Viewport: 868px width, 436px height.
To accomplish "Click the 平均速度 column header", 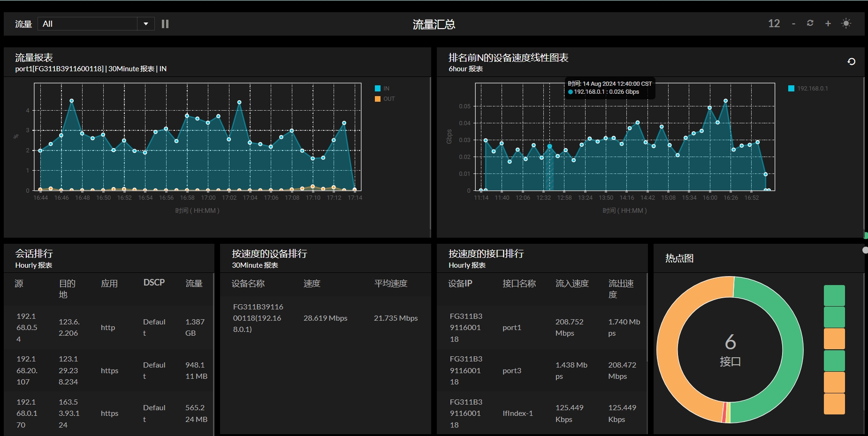I will tap(391, 284).
